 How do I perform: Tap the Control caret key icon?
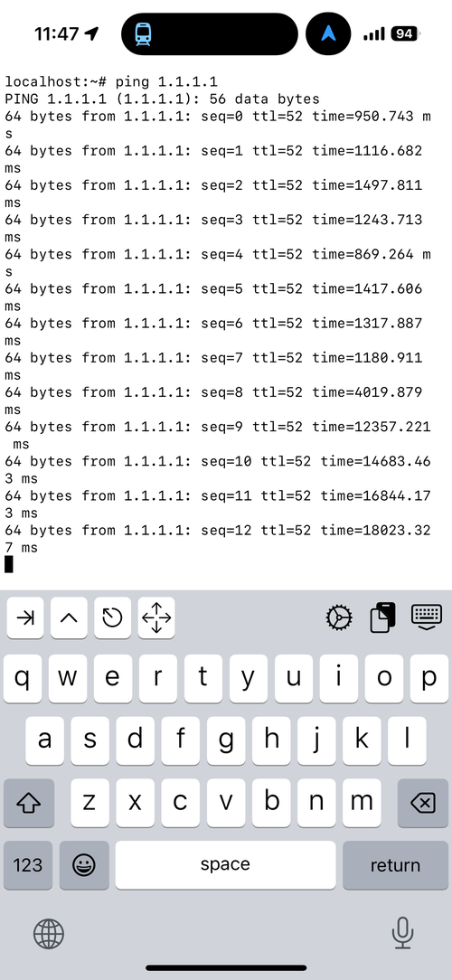(69, 618)
